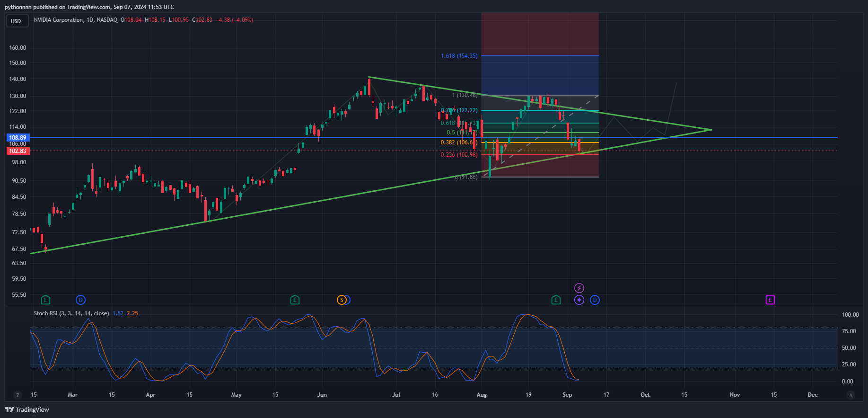Screen dimensions: 868x418
Task: Click the Stoch RSI (3, 3, 14, 14, close) legend
Action: click(71, 313)
